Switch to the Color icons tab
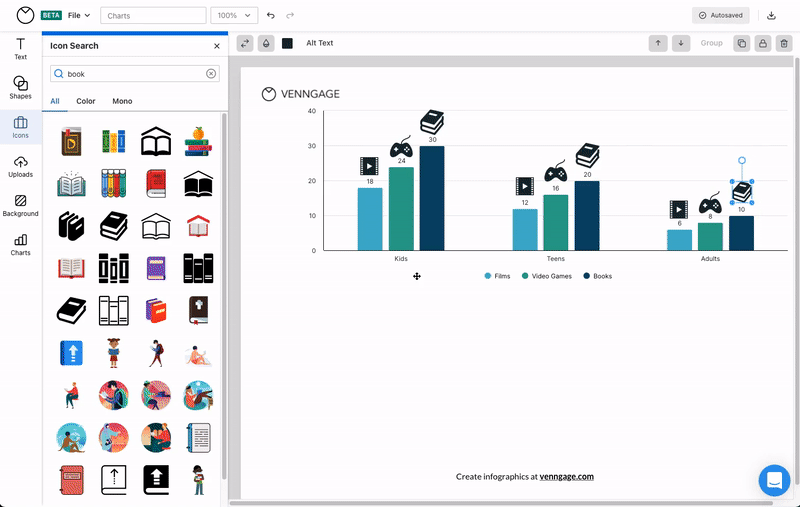The height and width of the screenshot is (507, 800). point(86,101)
